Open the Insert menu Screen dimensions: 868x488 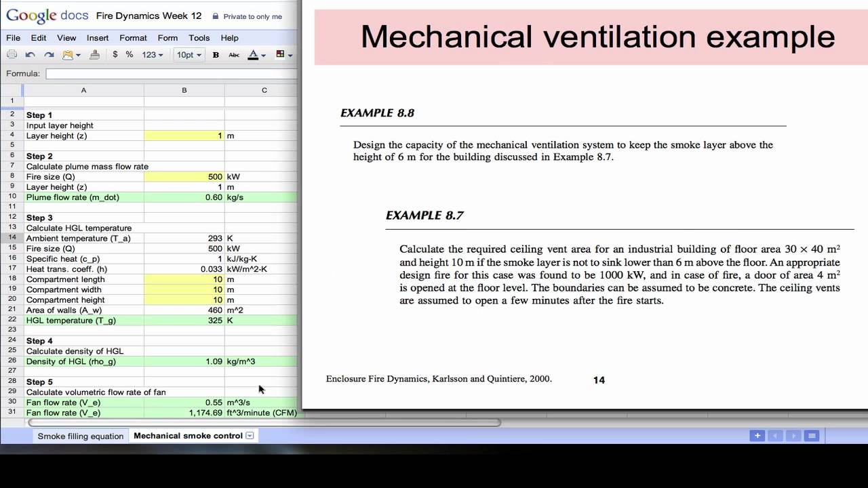point(98,38)
